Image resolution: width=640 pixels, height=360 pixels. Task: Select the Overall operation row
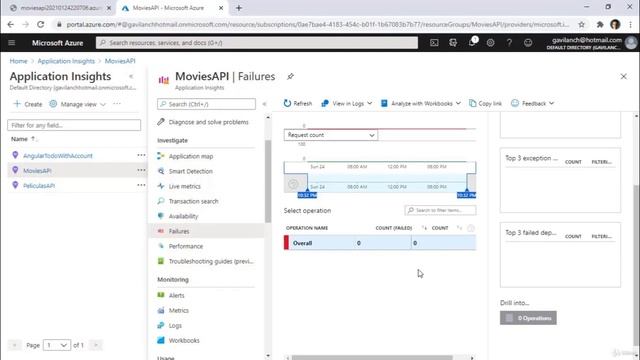380,243
